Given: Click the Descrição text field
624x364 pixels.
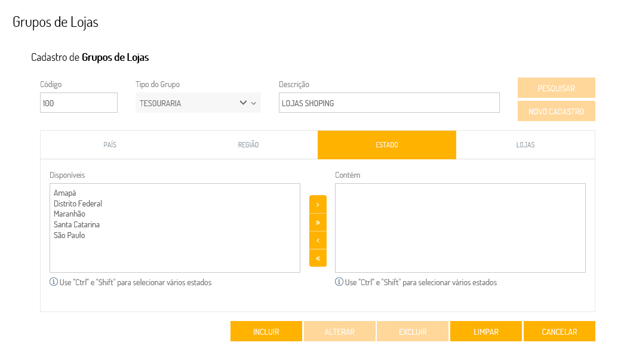Looking at the screenshot, I should (x=389, y=103).
